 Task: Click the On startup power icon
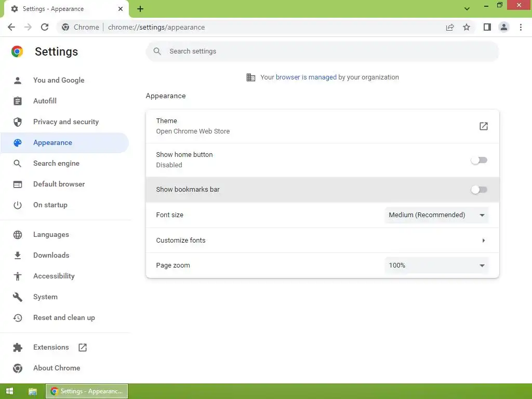tap(18, 205)
